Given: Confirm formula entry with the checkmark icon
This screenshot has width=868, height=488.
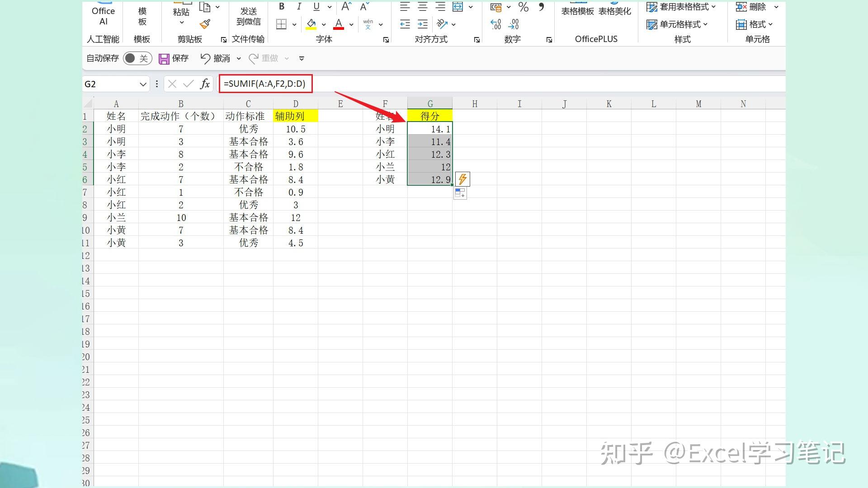Looking at the screenshot, I should point(189,84).
